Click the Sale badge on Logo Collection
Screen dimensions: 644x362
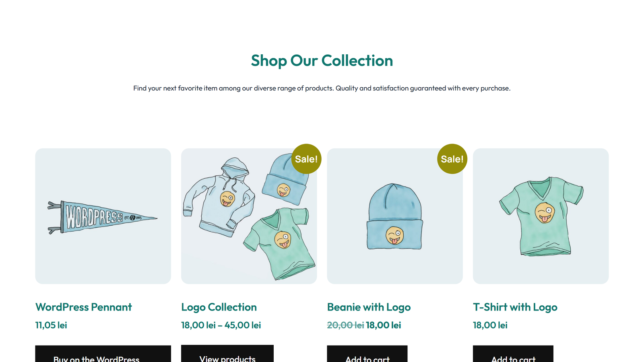click(306, 158)
